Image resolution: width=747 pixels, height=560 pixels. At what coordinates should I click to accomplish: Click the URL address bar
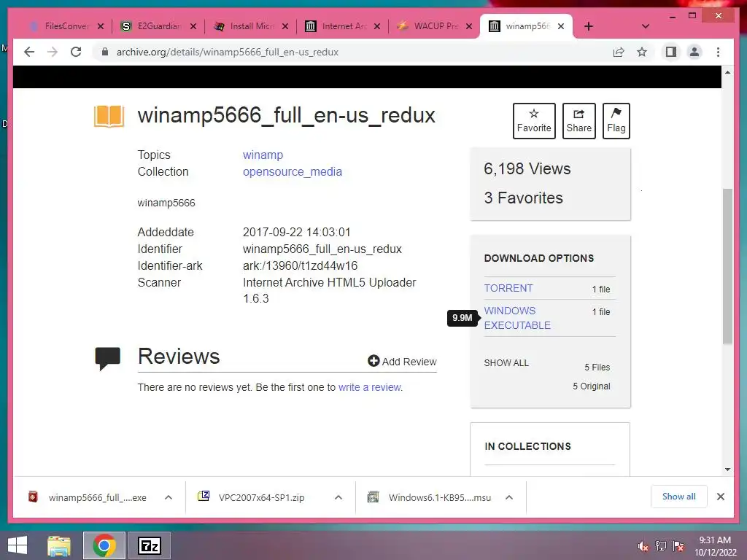(352, 52)
